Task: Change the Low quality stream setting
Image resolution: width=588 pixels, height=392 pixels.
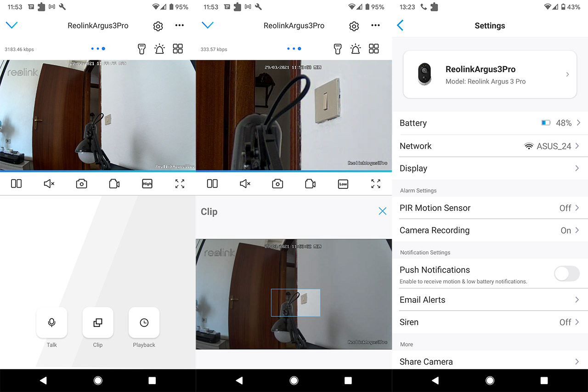Action: (x=343, y=184)
